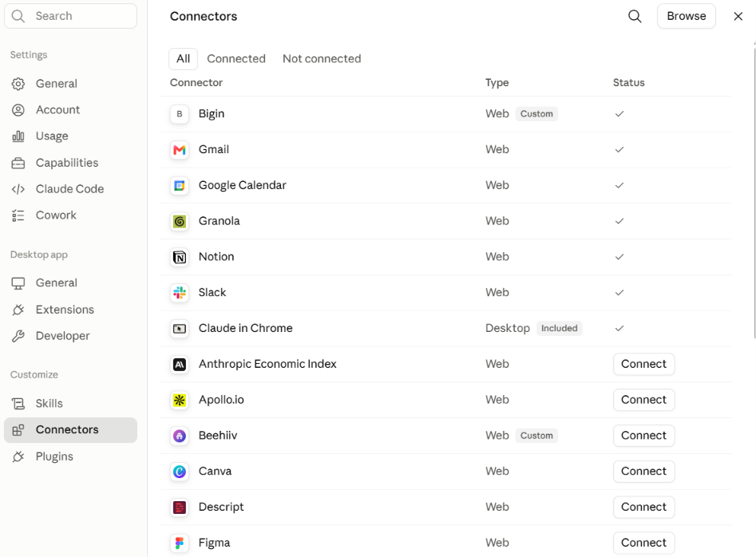Click the Slack status checkmark
The image size is (756, 557).
coord(619,293)
